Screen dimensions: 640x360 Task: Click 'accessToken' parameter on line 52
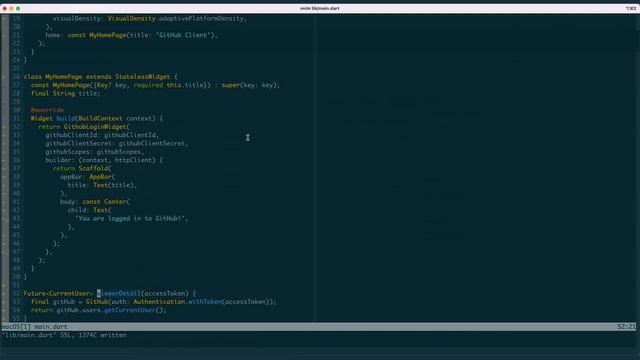(164, 293)
